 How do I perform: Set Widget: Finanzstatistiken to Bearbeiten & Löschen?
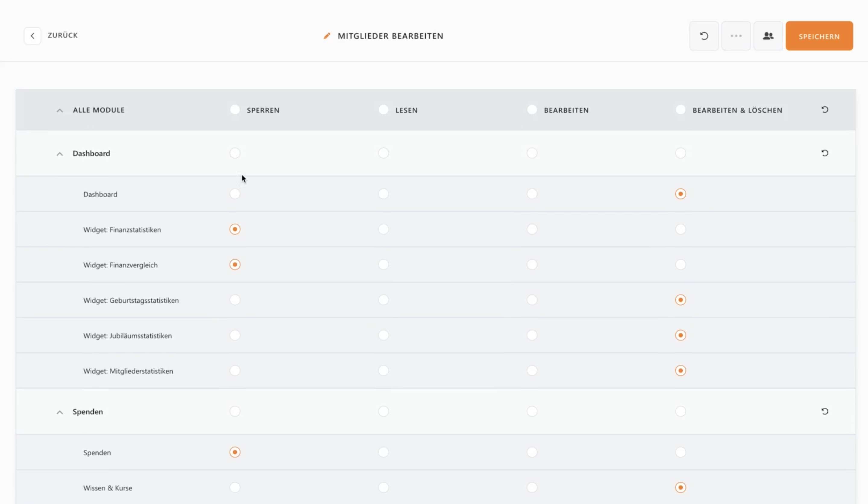coord(681,229)
